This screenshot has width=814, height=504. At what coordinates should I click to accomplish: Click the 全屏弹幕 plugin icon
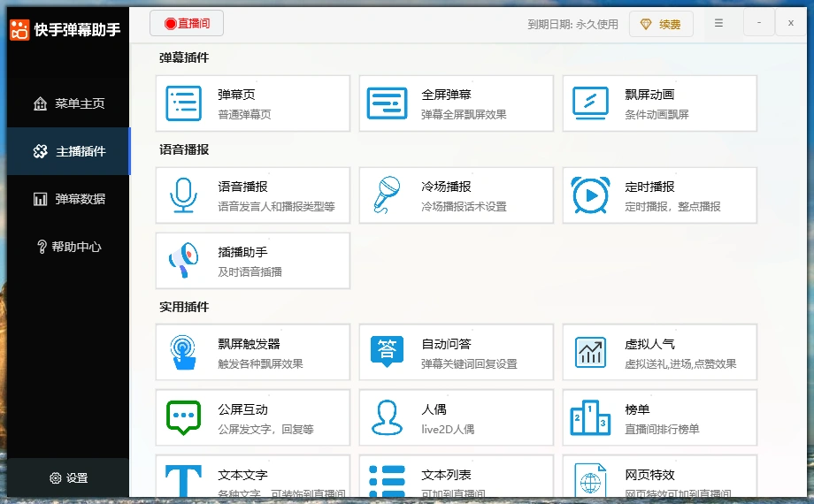(x=387, y=103)
